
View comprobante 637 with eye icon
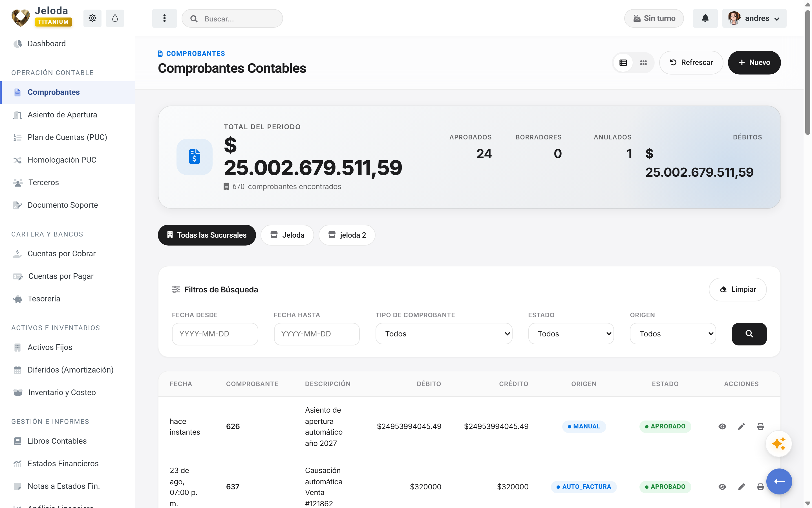[x=722, y=487]
